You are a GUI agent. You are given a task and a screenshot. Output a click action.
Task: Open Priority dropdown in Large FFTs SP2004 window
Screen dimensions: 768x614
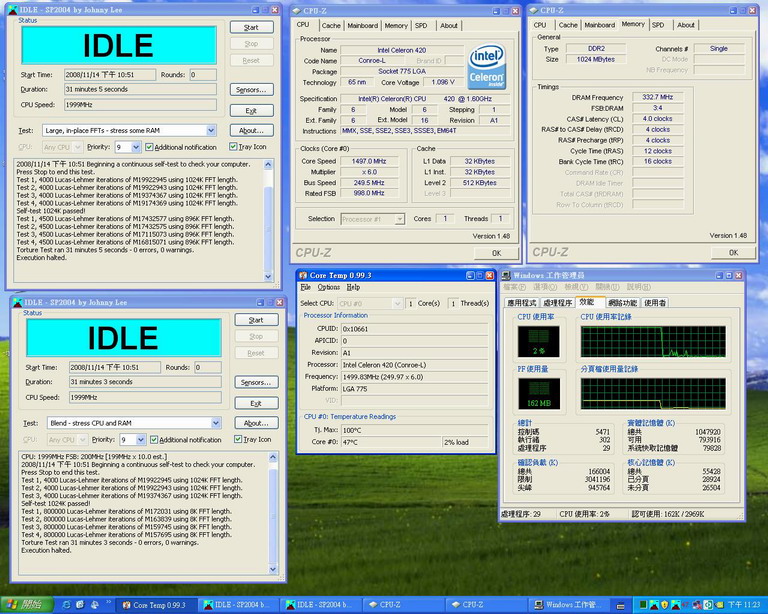pyautogui.click(x=136, y=147)
